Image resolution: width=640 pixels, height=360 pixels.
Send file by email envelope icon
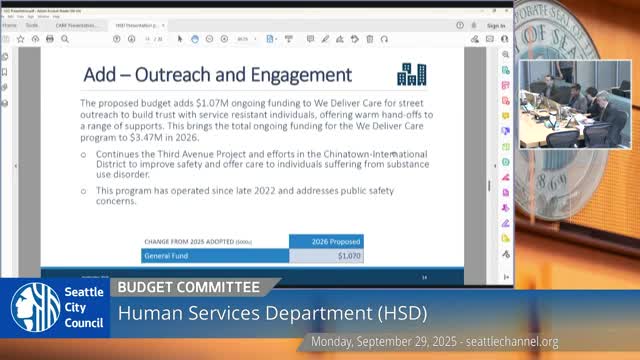pyautogui.click(x=490, y=39)
